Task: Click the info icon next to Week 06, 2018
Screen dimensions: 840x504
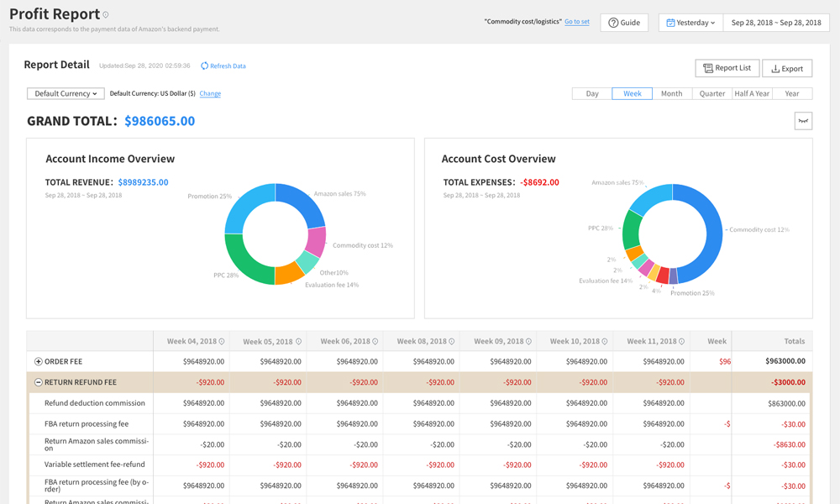Action: pyautogui.click(x=375, y=342)
